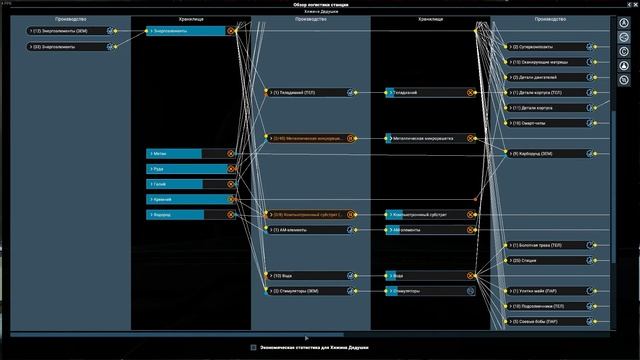This screenshot has height=360, width=640.
Task: Click the share-nodes icon in right sidebar
Action: point(624,38)
